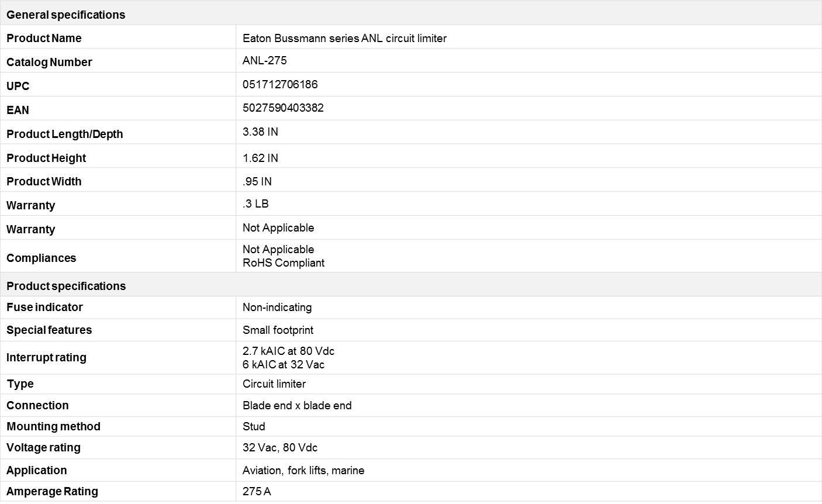The width and height of the screenshot is (822, 504).
Task: Click the "General specifications" section header
Action: [65, 15]
